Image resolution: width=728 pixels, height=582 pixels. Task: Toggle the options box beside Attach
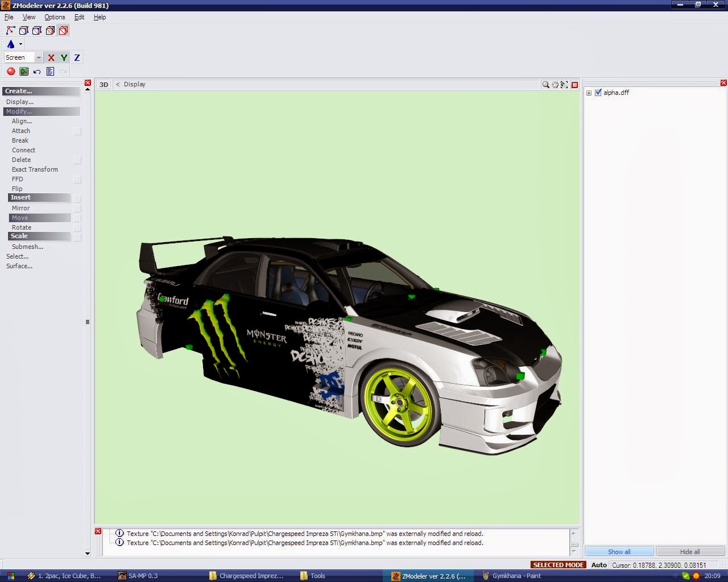tap(77, 131)
